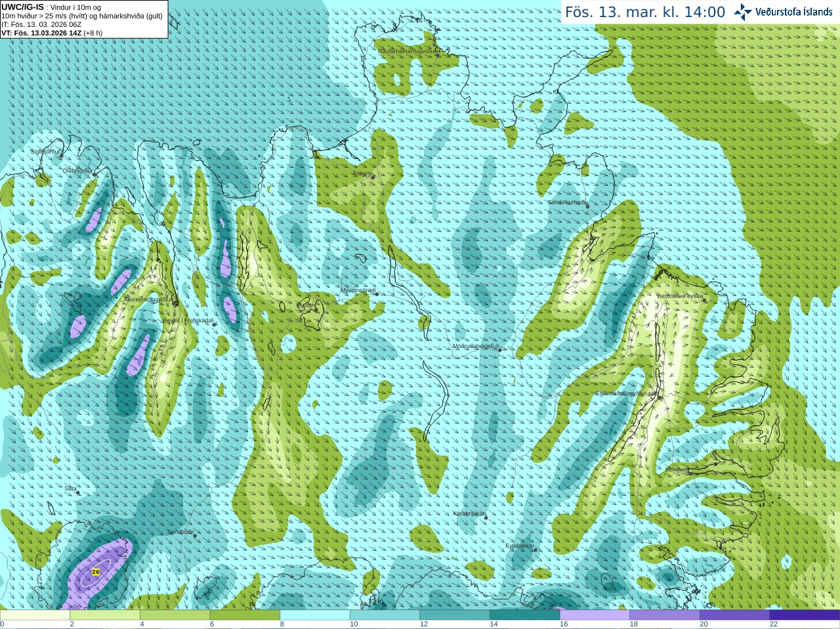Click the Raufarhafnarflugvöllur station dot
The height and width of the screenshot is (629, 840).
[x=438, y=55]
